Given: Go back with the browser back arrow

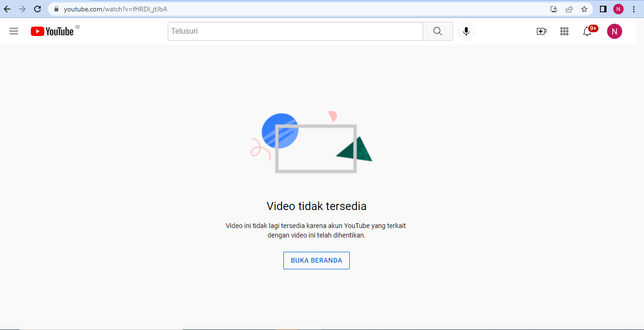Looking at the screenshot, I should [x=7, y=9].
